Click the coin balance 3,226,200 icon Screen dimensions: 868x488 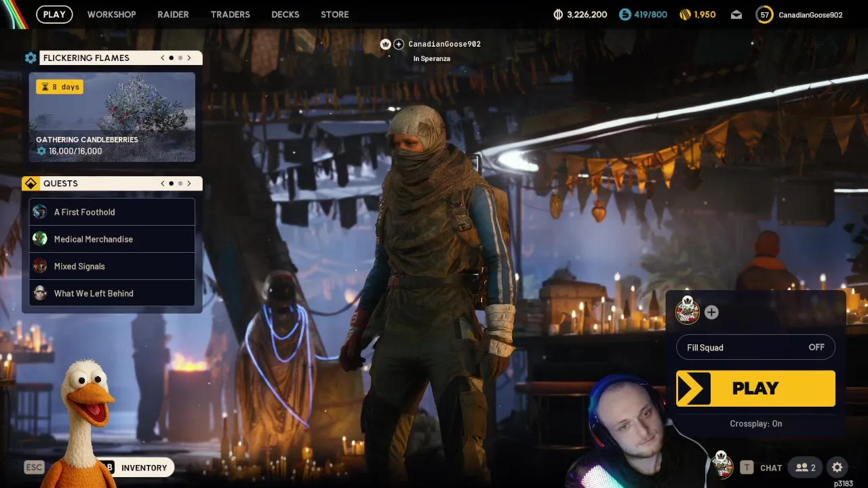(x=558, y=14)
